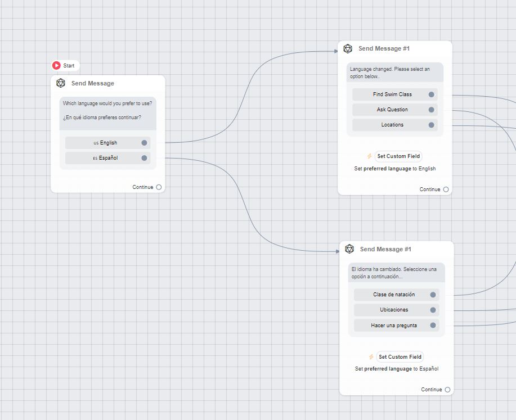This screenshot has height=420, width=516.
Task: Click 'Set preferred language to English' text
Action: [x=395, y=169]
